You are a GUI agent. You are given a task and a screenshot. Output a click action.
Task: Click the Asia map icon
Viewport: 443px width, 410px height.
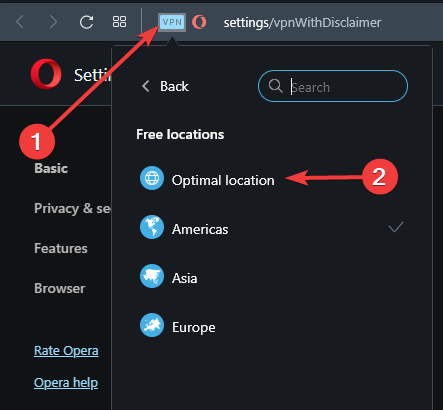click(152, 276)
